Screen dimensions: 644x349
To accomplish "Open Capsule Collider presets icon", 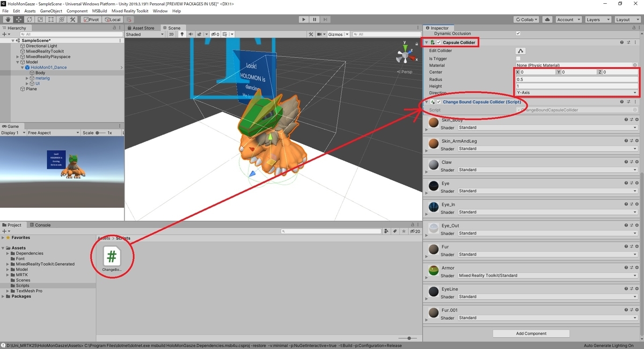I will click(630, 42).
